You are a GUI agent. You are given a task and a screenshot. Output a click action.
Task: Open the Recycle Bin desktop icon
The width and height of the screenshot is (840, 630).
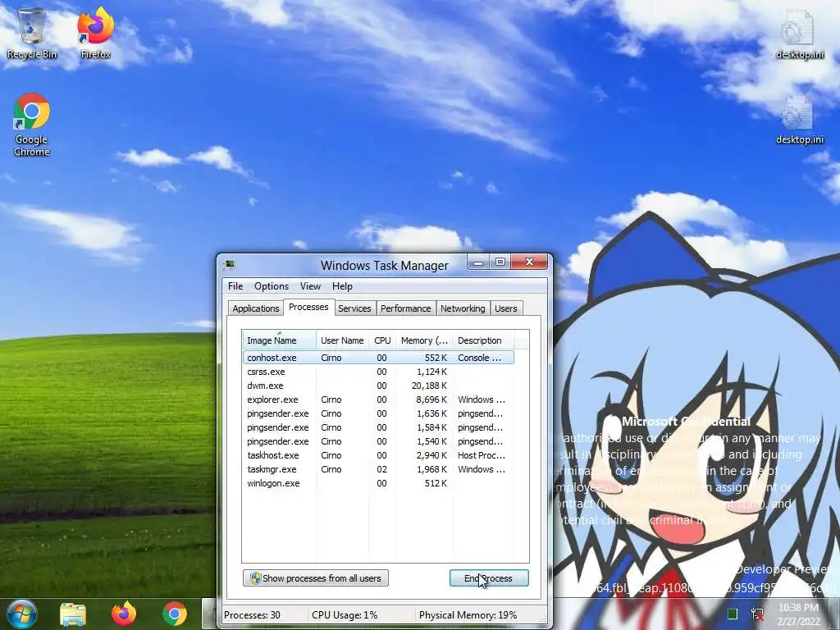coord(32,33)
